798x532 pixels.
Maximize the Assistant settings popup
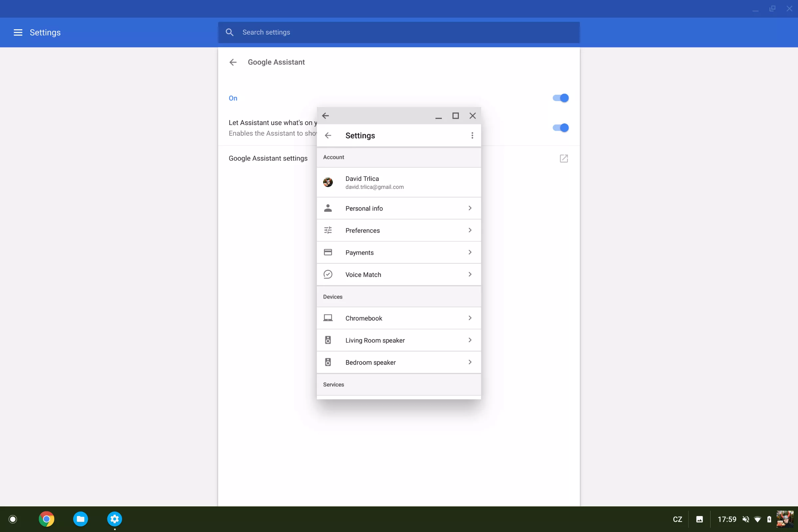pyautogui.click(x=455, y=116)
